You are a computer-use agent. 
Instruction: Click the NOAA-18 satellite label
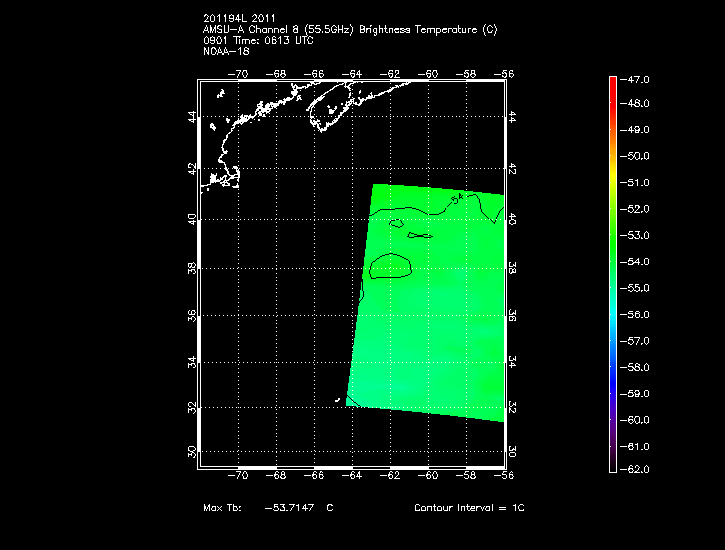point(225,51)
